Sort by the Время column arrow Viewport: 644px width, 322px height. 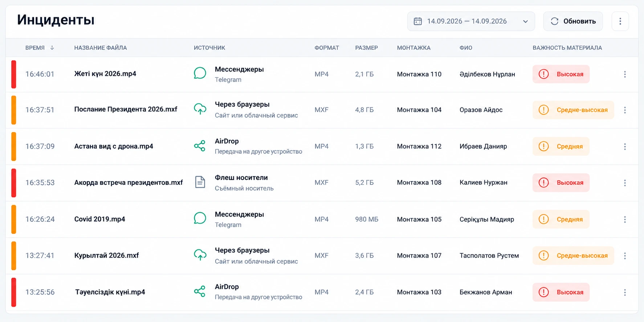(52, 48)
